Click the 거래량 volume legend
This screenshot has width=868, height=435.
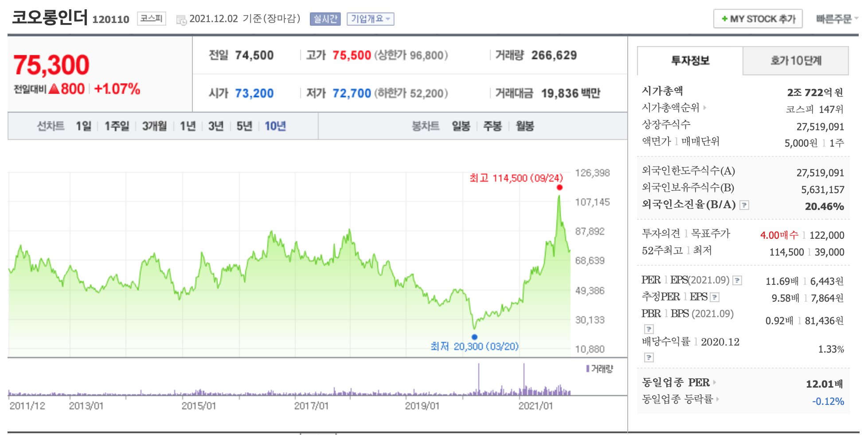[x=599, y=369]
